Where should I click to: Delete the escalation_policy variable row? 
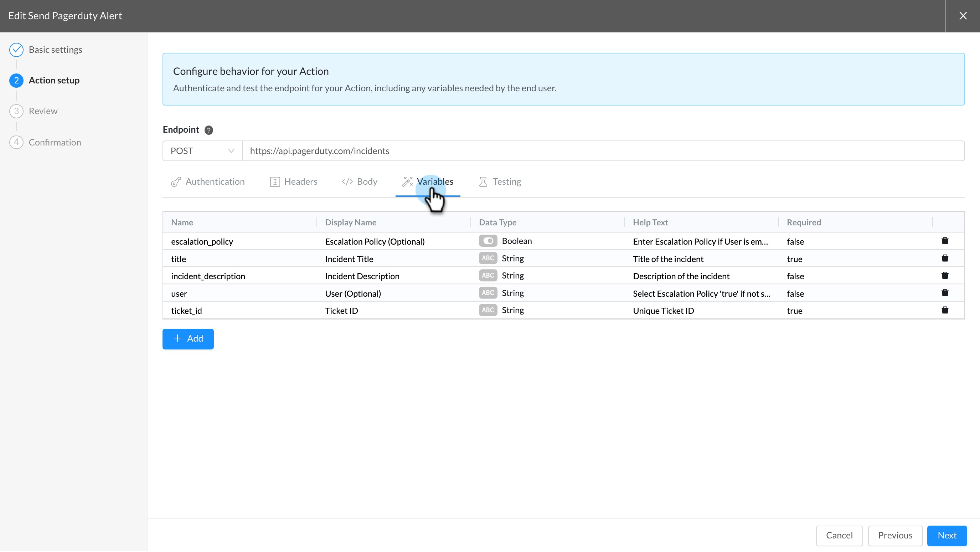[945, 241]
